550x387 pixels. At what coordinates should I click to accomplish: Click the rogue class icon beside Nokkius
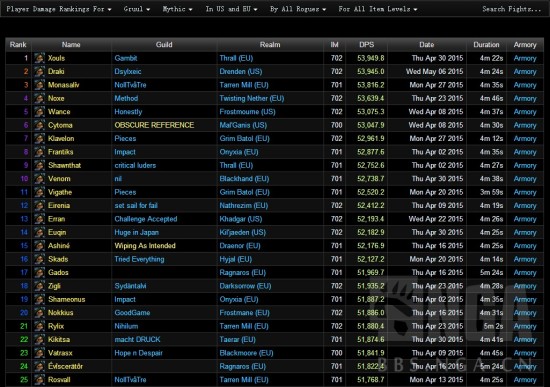tap(40, 313)
